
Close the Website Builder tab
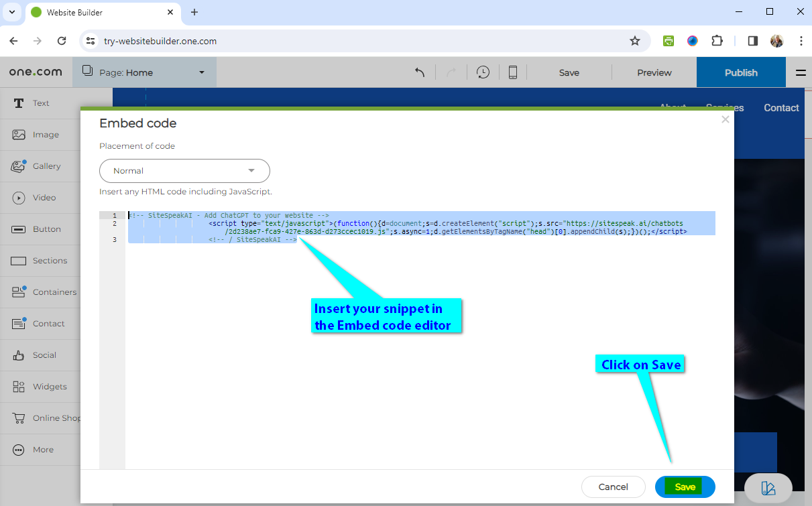170,12
